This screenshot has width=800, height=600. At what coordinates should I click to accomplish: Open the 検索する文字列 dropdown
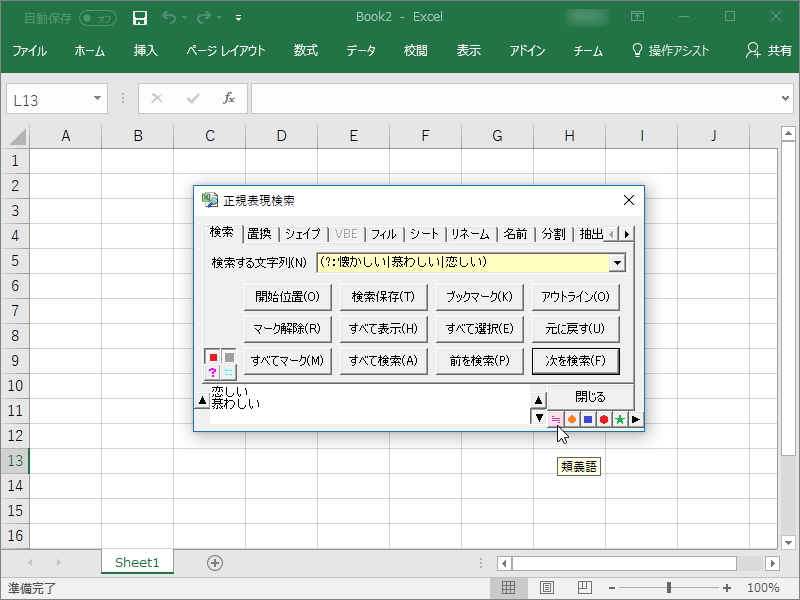[x=621, y=262]
